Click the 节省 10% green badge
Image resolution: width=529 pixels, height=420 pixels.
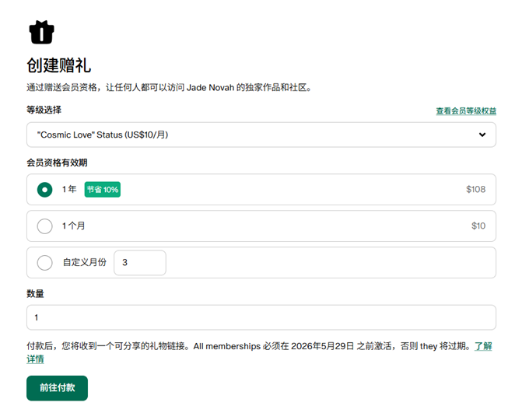tap(103, 190)
